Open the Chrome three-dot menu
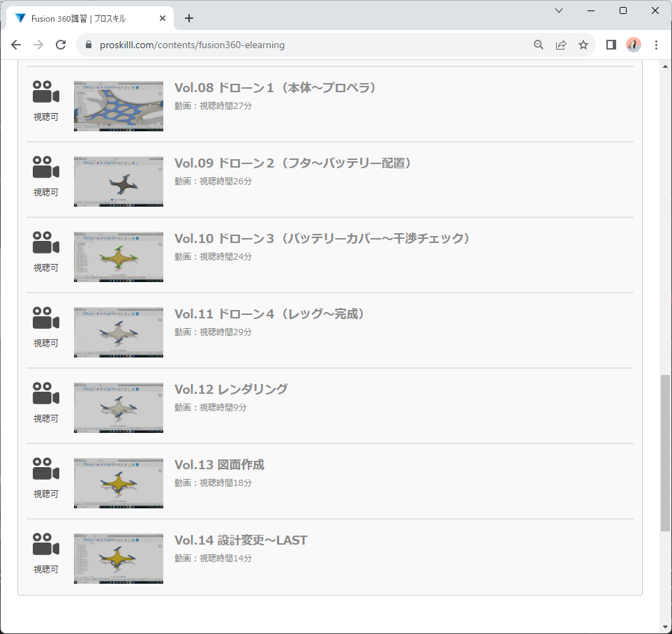Screen dimensions: 672x634 click(x=656, y=45)
